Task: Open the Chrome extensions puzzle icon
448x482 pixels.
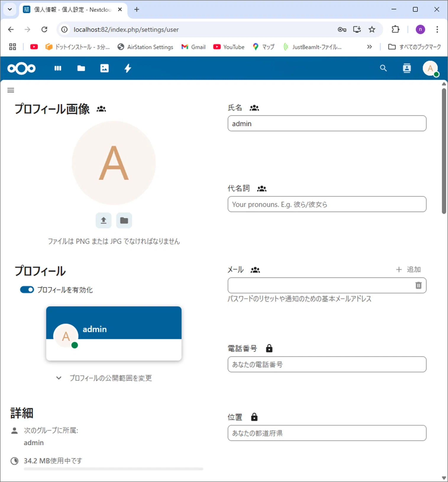Action: (x=395, y=29)
